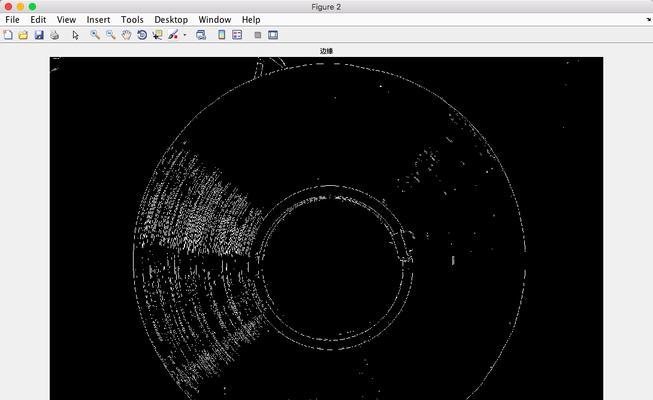The width and height of the screenshot is (653, 400).
Task: Select the Edit Plot arrow tool
Action: coord(75,35)
